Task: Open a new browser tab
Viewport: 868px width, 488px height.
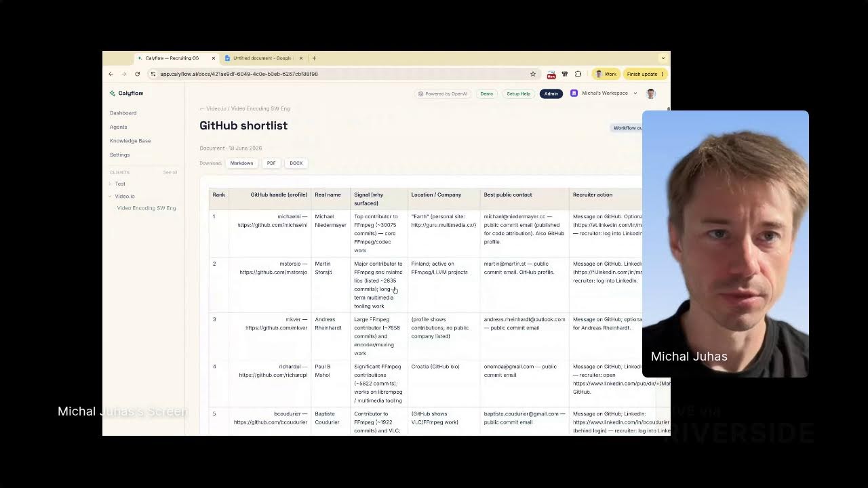Action: pyautogui.click(x=314, y=58)
